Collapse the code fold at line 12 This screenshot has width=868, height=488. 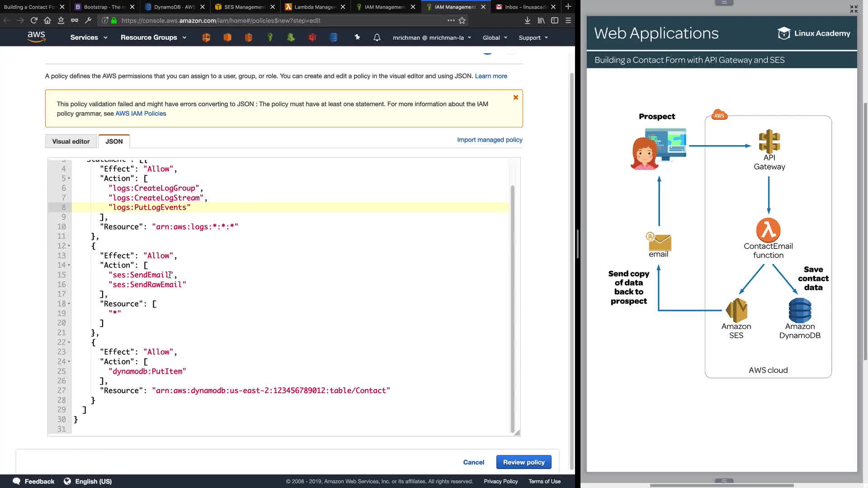click(x=69, y=246)
